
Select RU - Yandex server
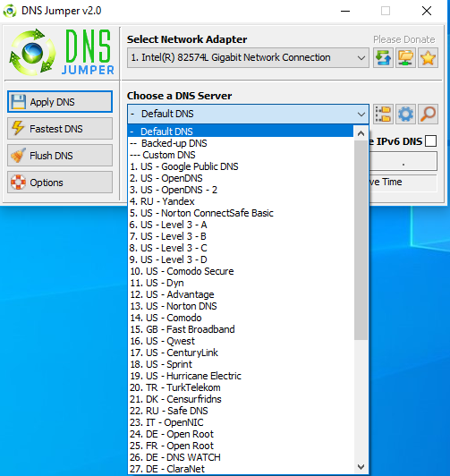[x=241, y=201]
